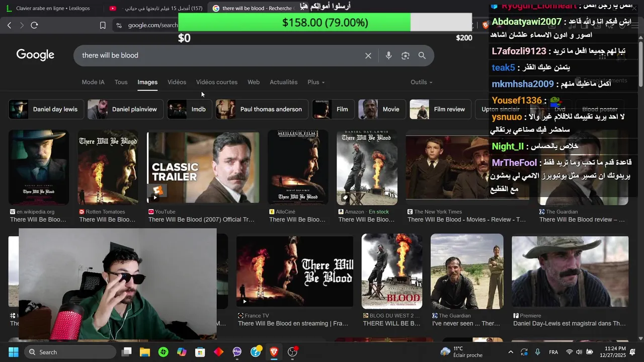Open BLOG DU WEST 2 poster thumbnail
Screen dimensions: 644x362
[x=392, y=271]
